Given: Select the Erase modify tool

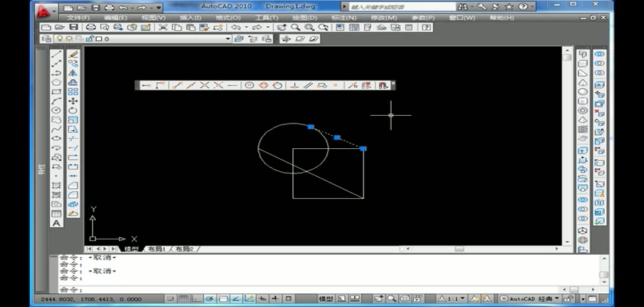Looking at the screenshot, I should tap(73, 54).
